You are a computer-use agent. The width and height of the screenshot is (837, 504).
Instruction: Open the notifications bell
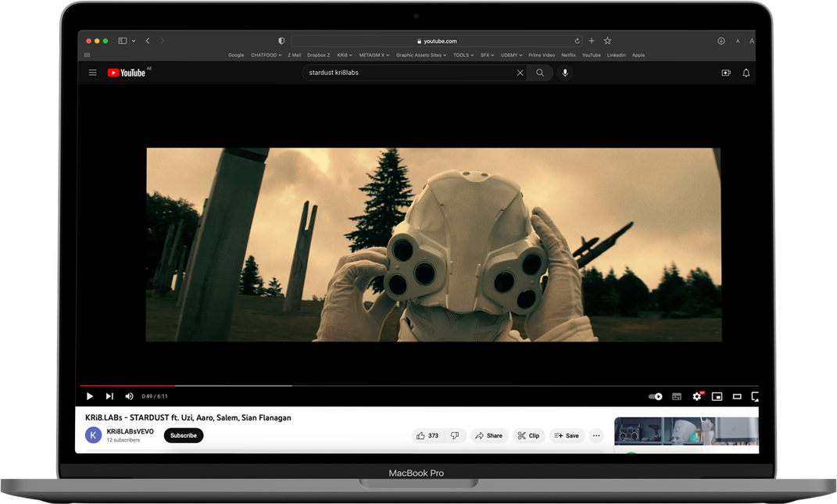pos(746,73)
